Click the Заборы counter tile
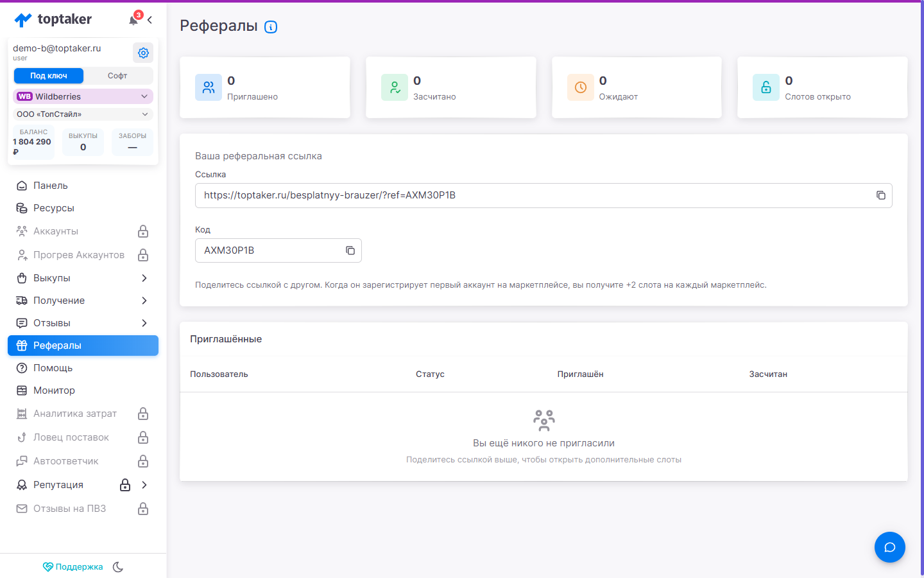This screenshot has height=578, width=924. click(x=132, y=142)
